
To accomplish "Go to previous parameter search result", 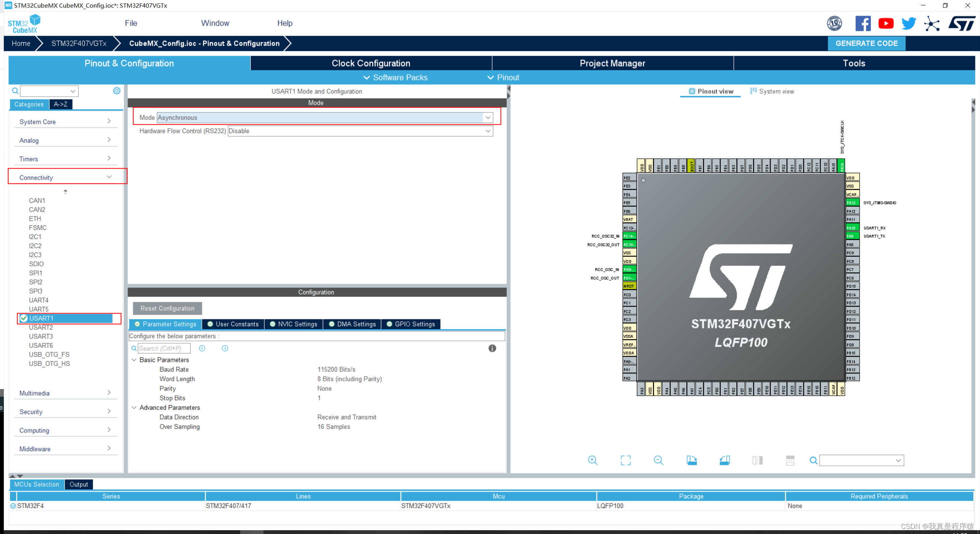I will pos(202,348).
